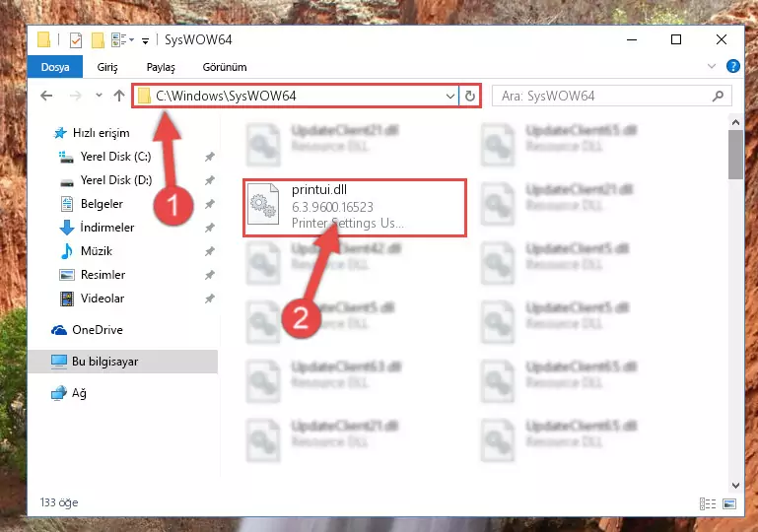Image resolution: width=758 pixels, height=532 pixels.
Task: Select the Görünüm ribbon tab
Action: pyautogui.click(x=225, y=67)
